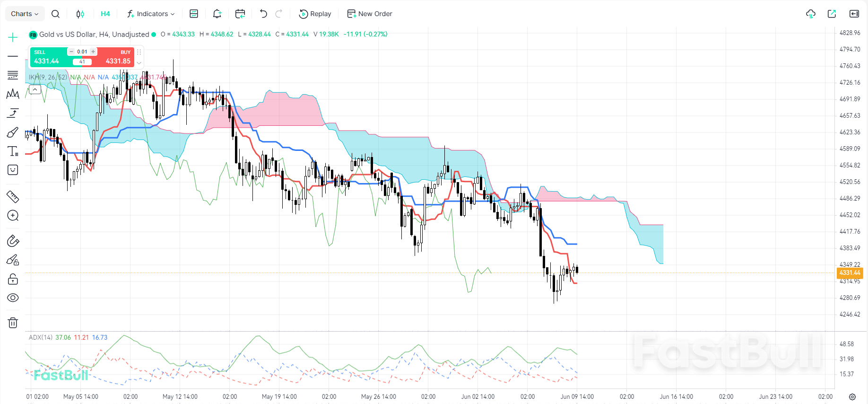Toggle stay-in-drawing-mode brush lock
Image resolution: width=868 pixels, height=404 pixels.
click(13, 260)
